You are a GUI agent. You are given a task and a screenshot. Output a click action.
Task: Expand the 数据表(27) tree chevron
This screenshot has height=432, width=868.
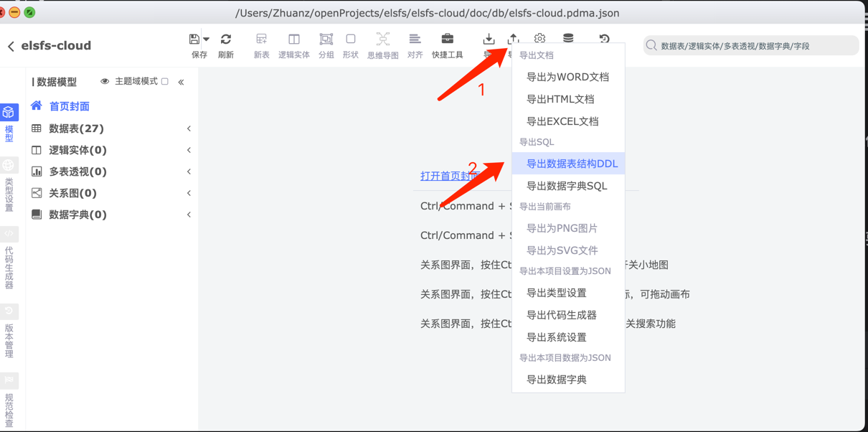pos(189,129)
